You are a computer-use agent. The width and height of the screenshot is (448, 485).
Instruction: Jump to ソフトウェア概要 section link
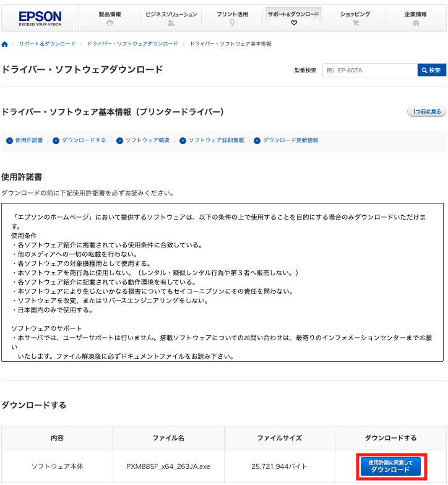point(147,140)
